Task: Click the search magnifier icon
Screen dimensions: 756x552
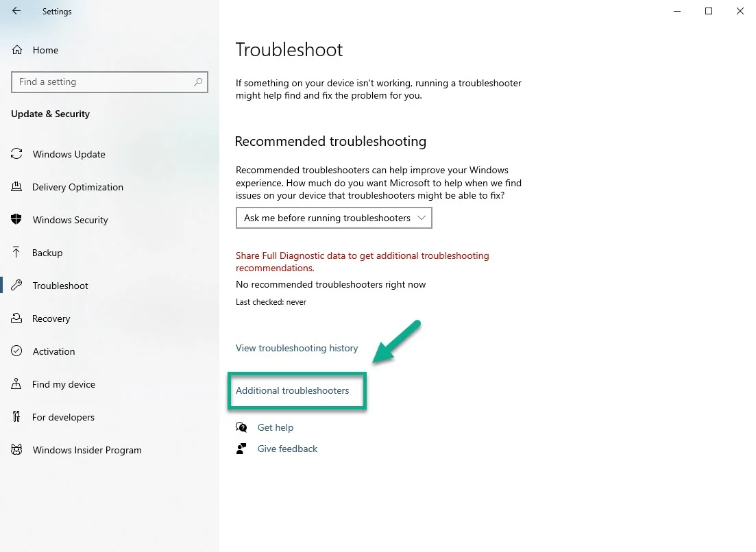Action: point(197,82)
